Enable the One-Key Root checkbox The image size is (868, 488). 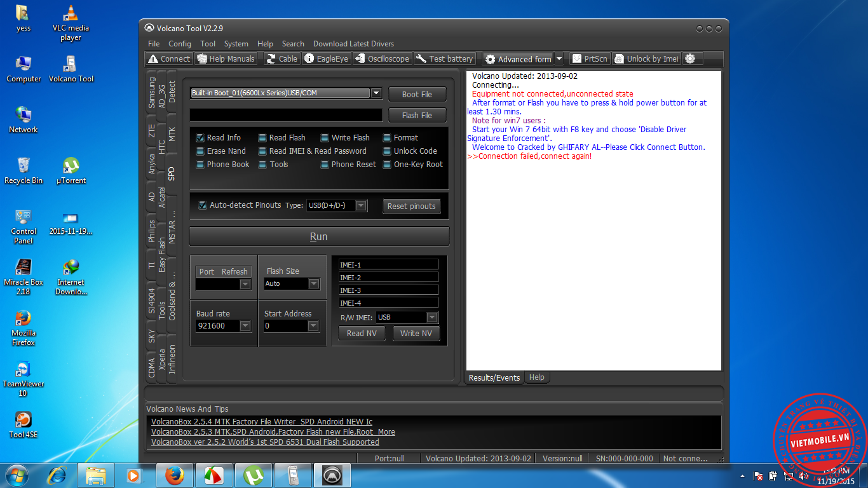click(387, 164)
